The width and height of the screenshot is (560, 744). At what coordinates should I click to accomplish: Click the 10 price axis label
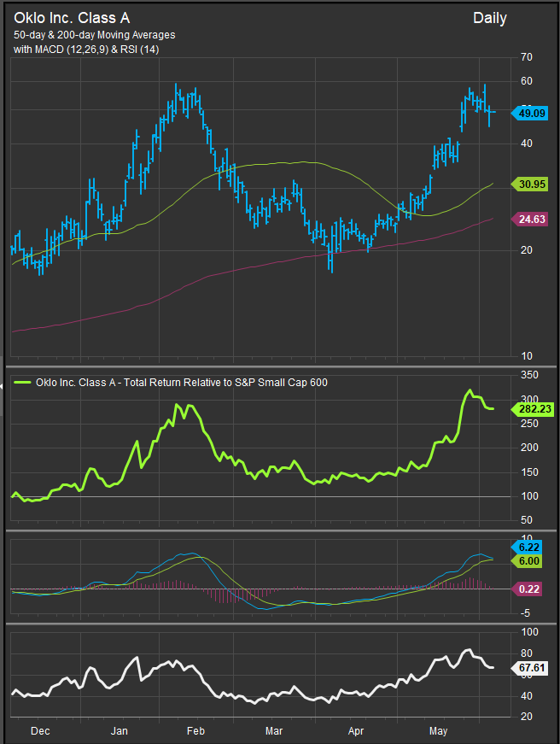[527, 356]
